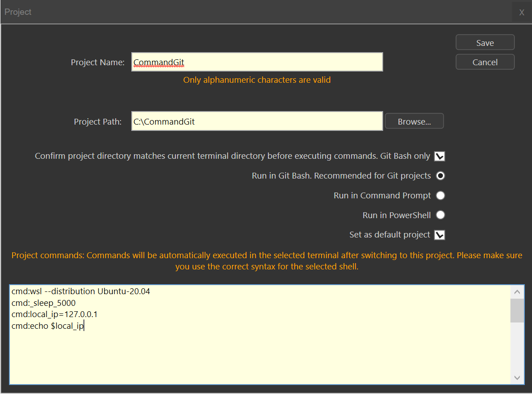Select Run in Git Bash option
This screenshot has width=532, height=394.
click(441, 176)
